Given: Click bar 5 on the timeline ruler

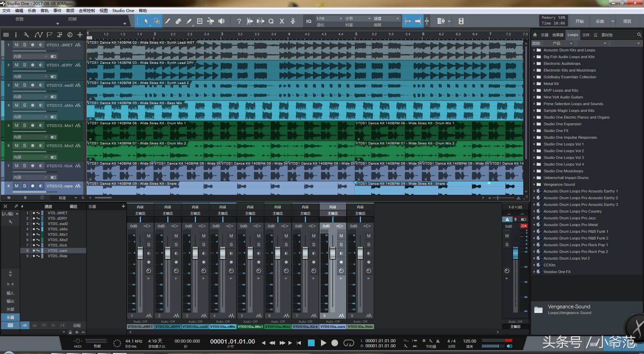Looking at the screenshot, I should (356, 34).
